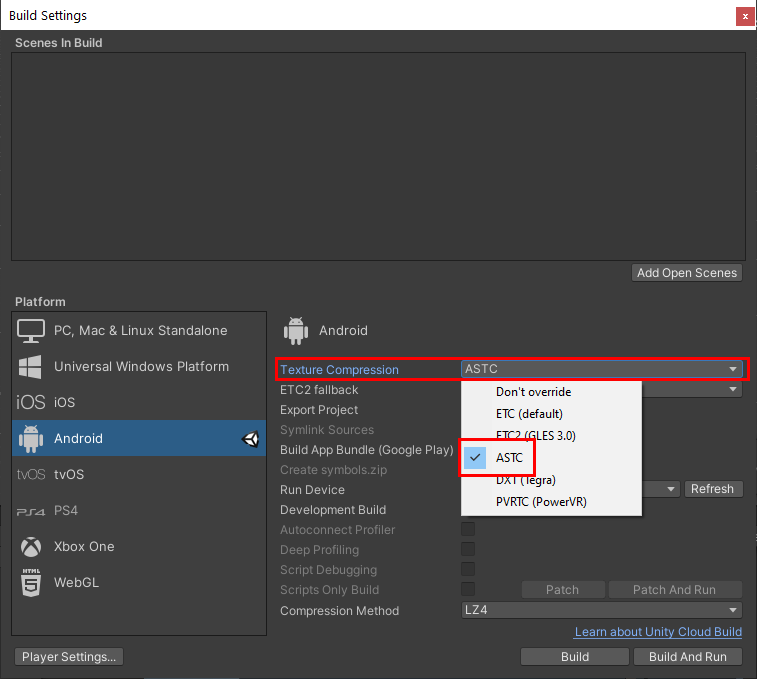Screen dimensions: 757x679
Task: Click the Build And Run button
Action: pos(687,657)
